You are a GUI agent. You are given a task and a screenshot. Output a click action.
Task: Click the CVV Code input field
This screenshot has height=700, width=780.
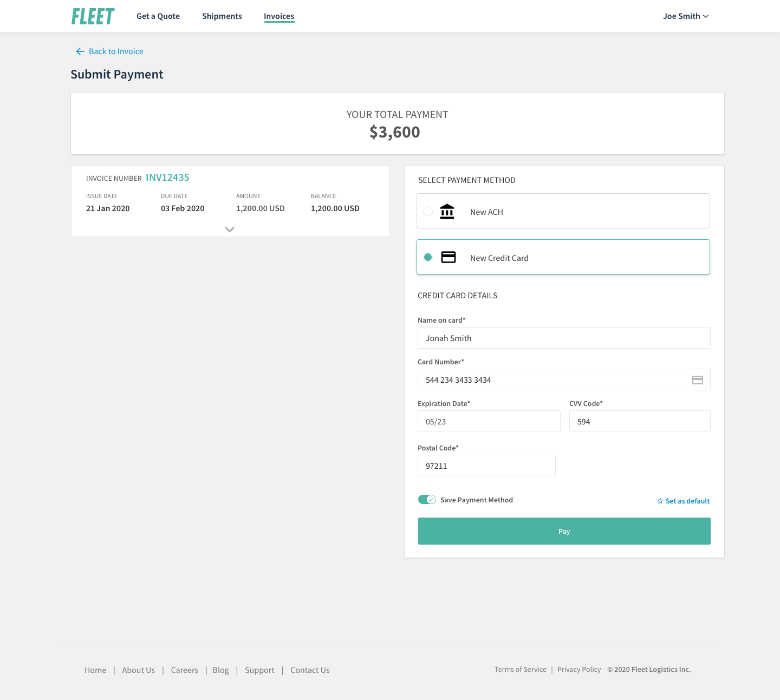[x=640, y=421]
